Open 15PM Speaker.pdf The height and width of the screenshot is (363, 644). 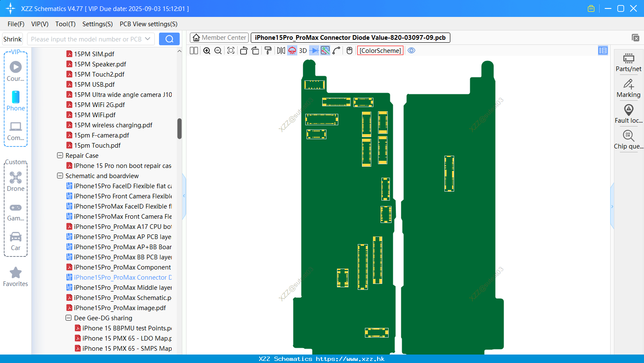100,64
